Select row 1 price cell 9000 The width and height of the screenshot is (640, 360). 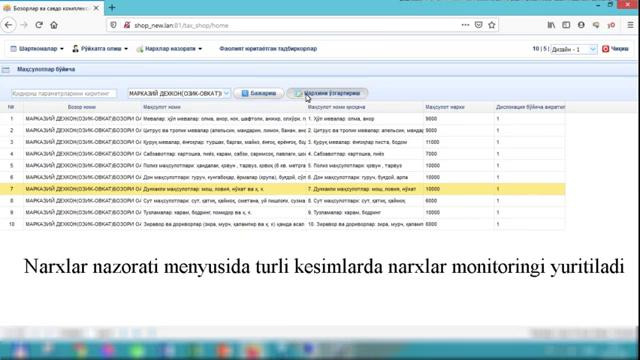459,119
